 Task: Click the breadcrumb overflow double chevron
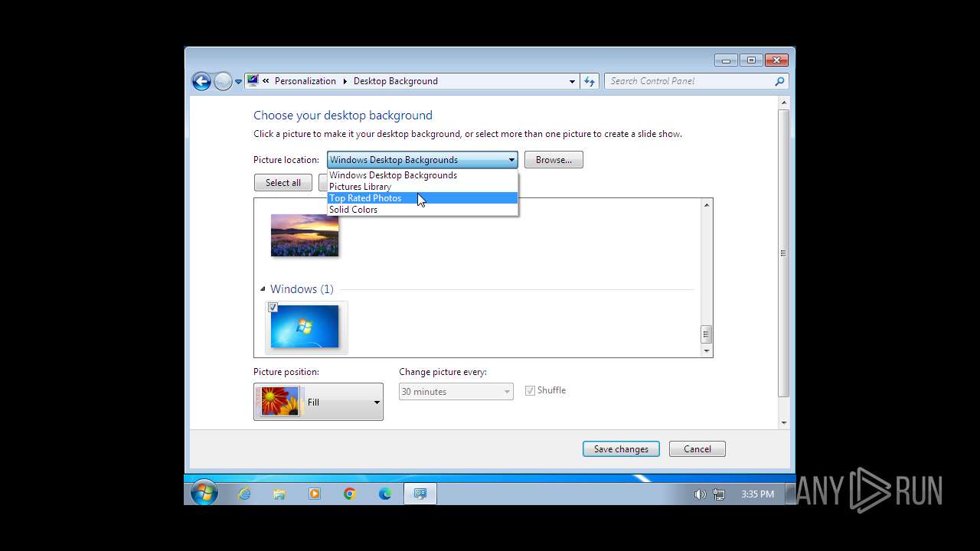[266, 81]
